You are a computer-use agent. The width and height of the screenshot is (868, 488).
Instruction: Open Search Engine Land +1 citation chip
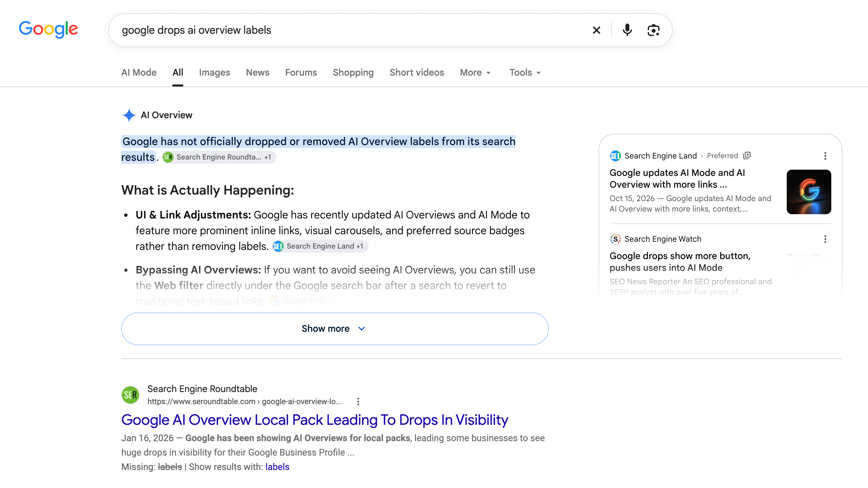click(320, 246)
